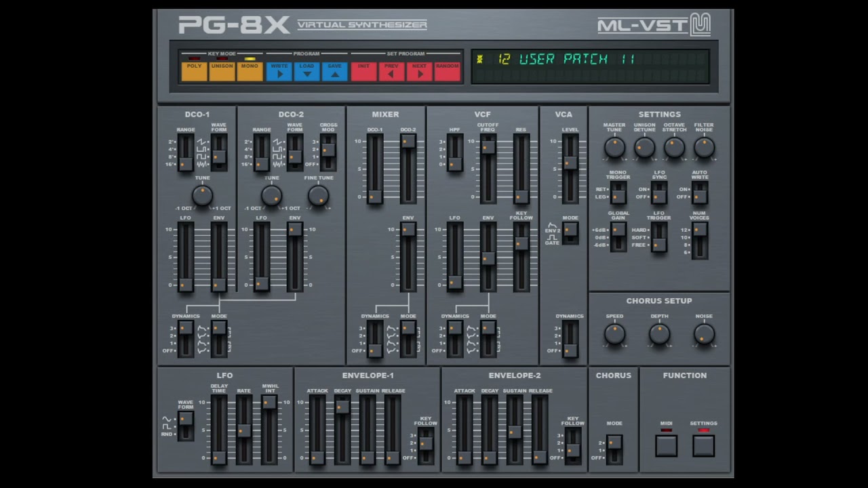Click the chorus DEPTH knob

click(659, 333)
